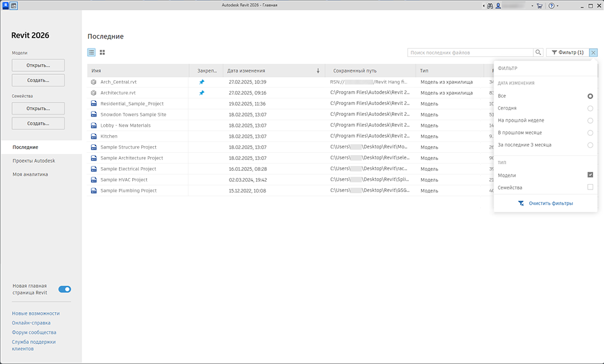Open Моя аналитика section

pyautogui.click(x=30, y=174)
